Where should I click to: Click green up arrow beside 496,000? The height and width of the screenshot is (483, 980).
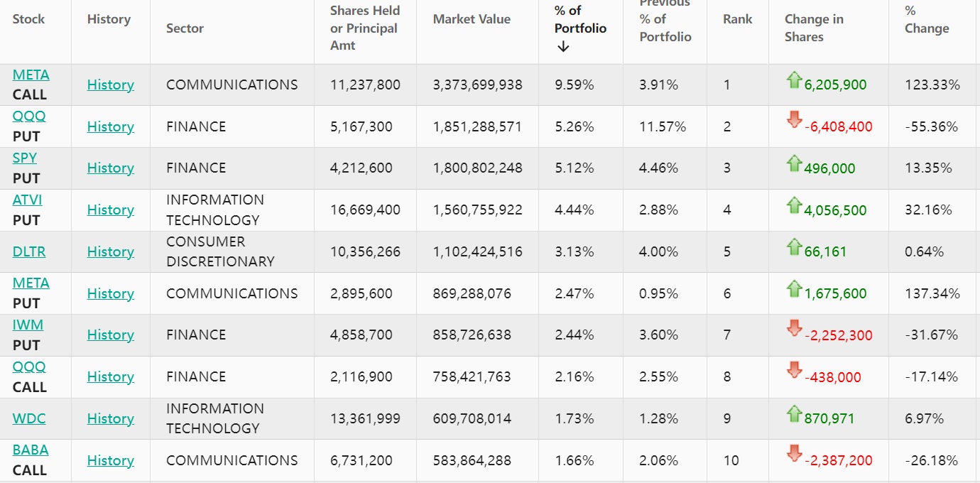[x=794, y=163]
